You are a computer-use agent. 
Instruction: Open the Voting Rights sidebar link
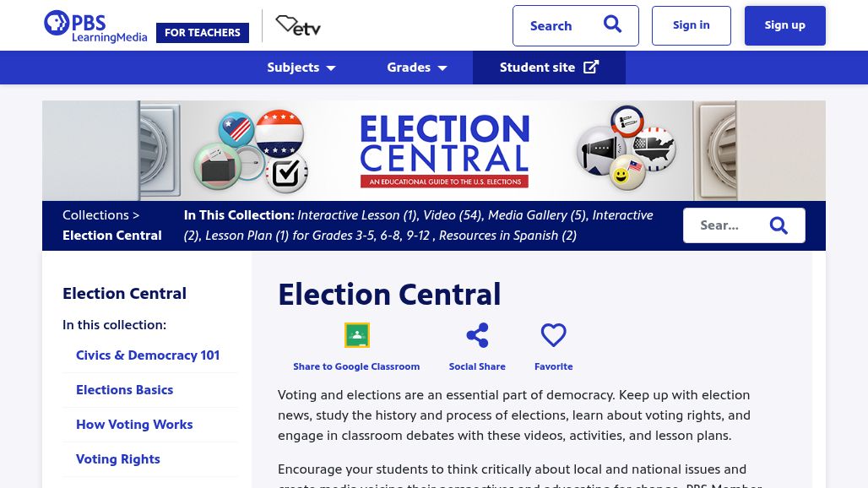coord(117,459)
